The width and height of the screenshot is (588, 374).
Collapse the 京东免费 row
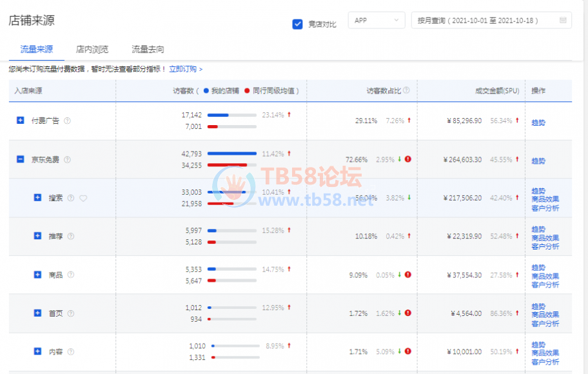point(21,159)
